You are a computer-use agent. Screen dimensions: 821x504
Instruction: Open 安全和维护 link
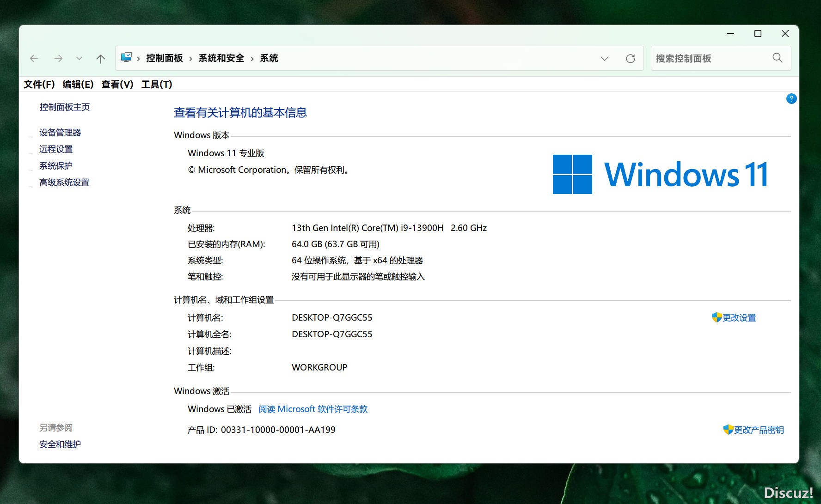[x=60, y=444]
